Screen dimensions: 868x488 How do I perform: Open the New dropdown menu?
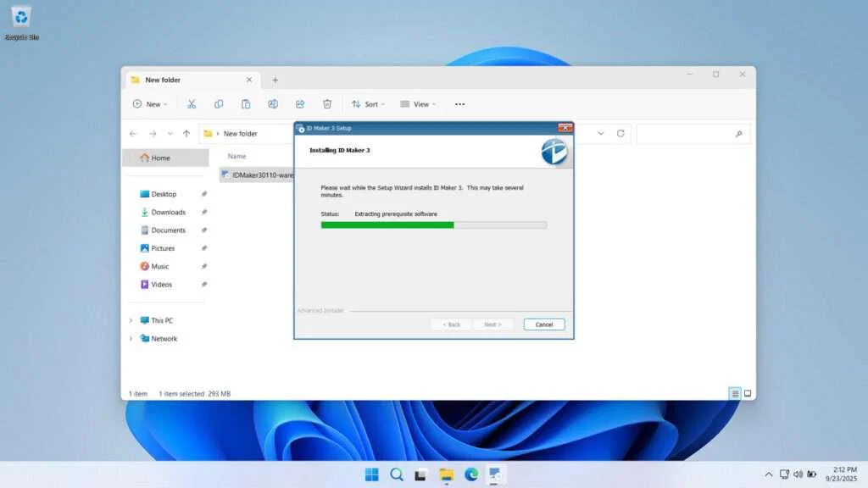pyautogui.click(x=149, y=103)
